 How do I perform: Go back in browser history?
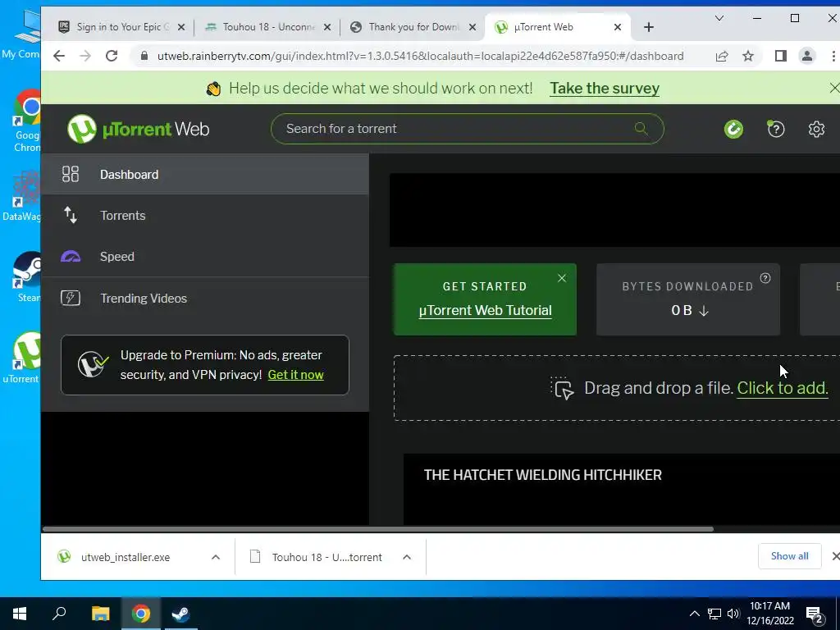59,56
